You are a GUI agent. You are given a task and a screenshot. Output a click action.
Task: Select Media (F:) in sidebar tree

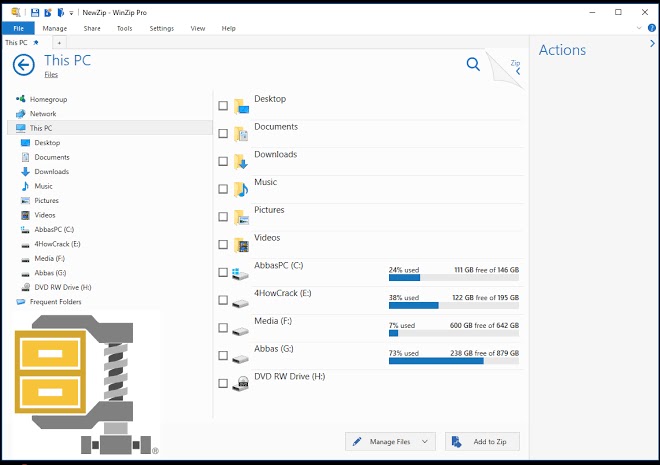pos(49,258)
